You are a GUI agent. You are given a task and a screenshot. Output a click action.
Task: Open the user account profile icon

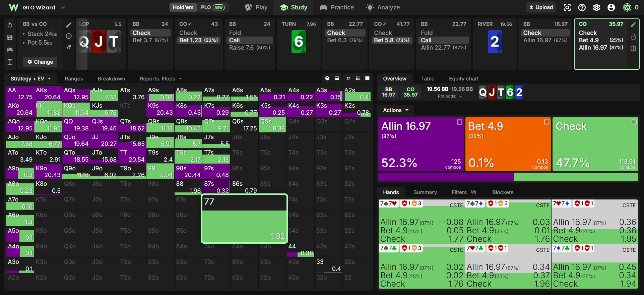tap(611, 7)
